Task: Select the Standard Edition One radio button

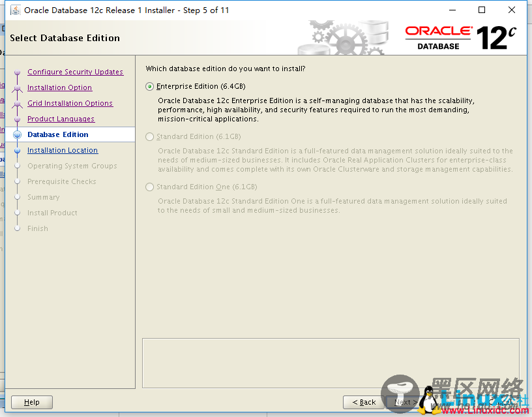Action: tap(150, 187)
